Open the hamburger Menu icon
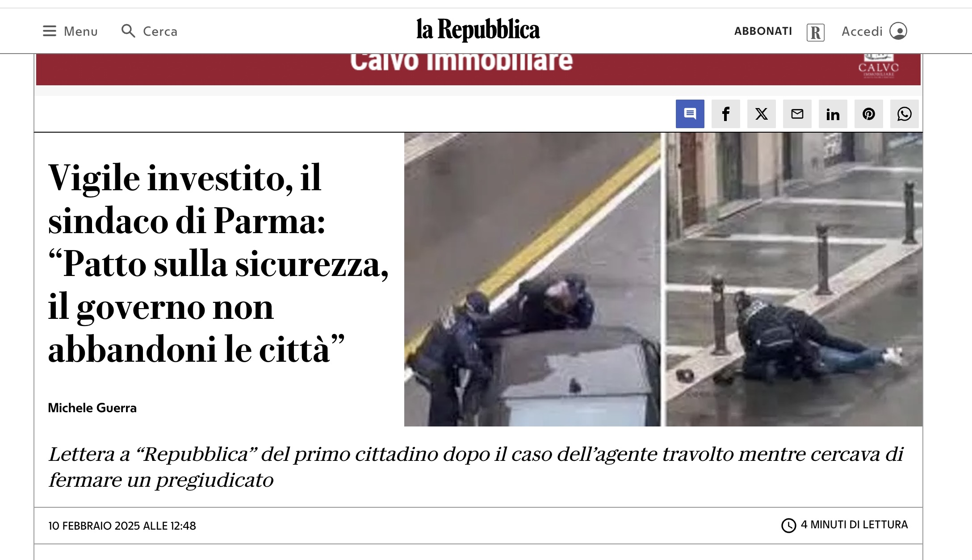The height and width of the screenshot is (560, 972). (50, 31)
